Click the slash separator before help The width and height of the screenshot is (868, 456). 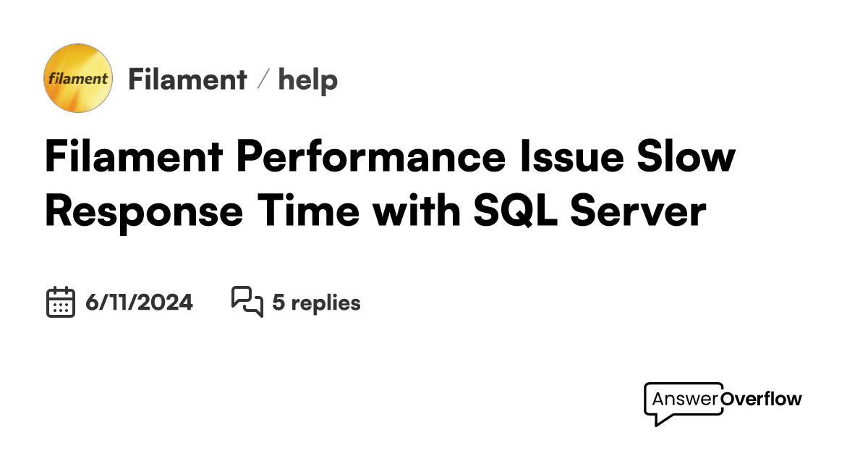pyautogui.click(x=263, y=80)
